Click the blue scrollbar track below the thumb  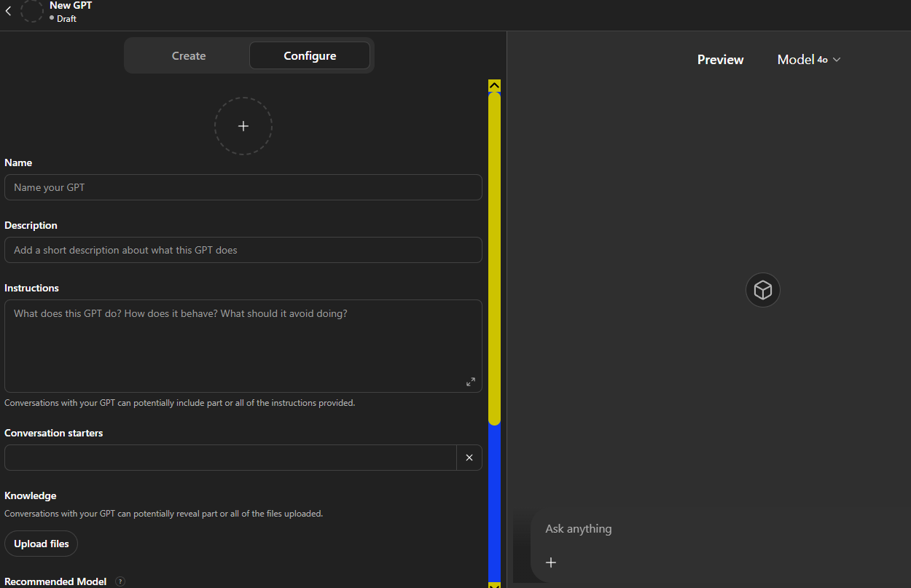pos(494,503)
